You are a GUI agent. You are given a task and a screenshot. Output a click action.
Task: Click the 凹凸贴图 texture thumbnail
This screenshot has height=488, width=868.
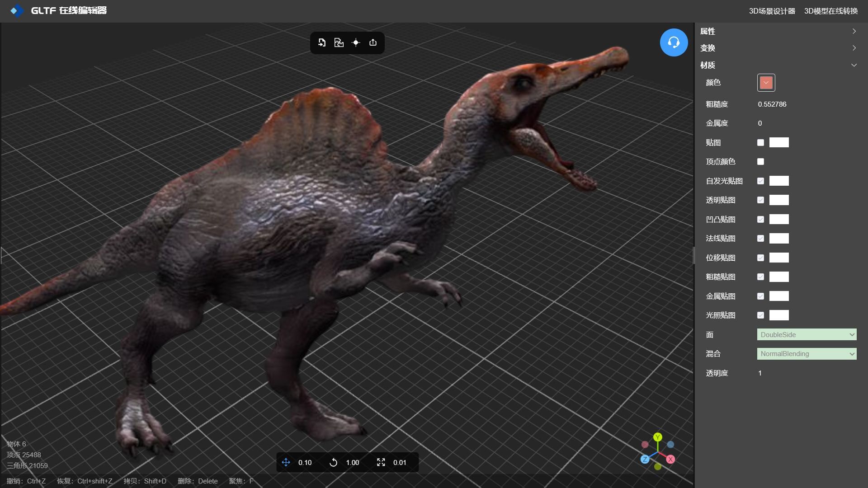click(x=779, y=220)
